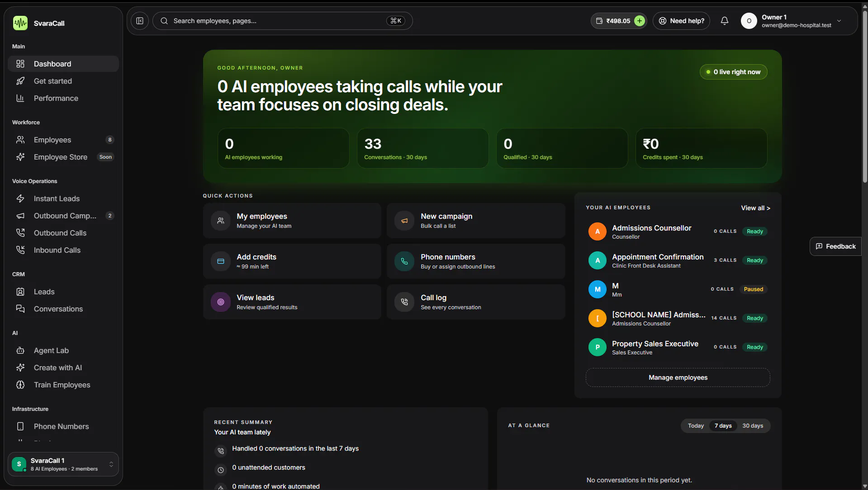This screenshot has height=490, width=868.
Task: Open the Feedback button
Action: tap(835, 246)
